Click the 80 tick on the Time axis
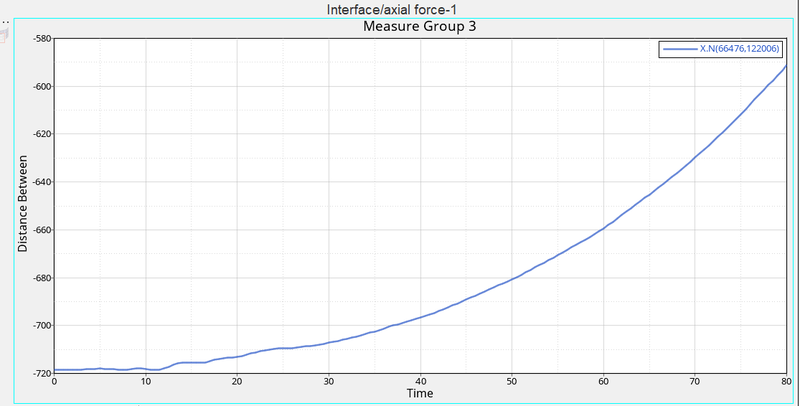The height and width of the screenshot is (406, 800). tap(785, 382)
